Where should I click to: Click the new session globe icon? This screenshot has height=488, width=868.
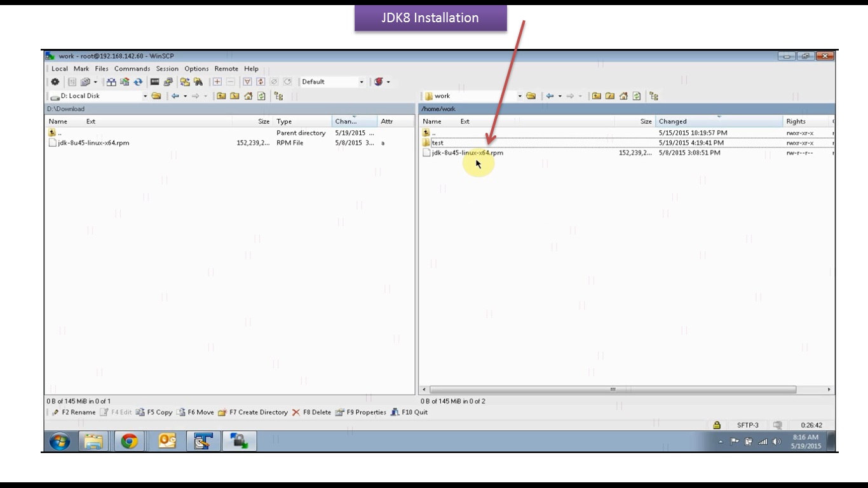[x=379, y=82]
